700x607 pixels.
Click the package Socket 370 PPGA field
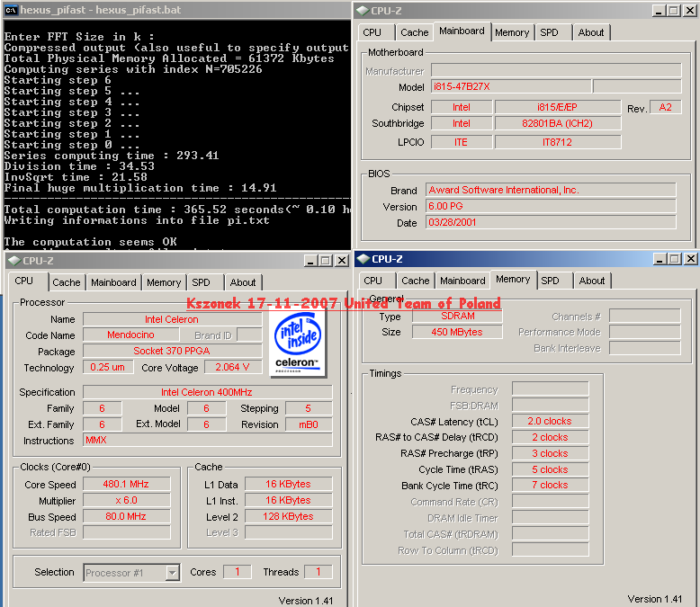click(x=172, y=351)
